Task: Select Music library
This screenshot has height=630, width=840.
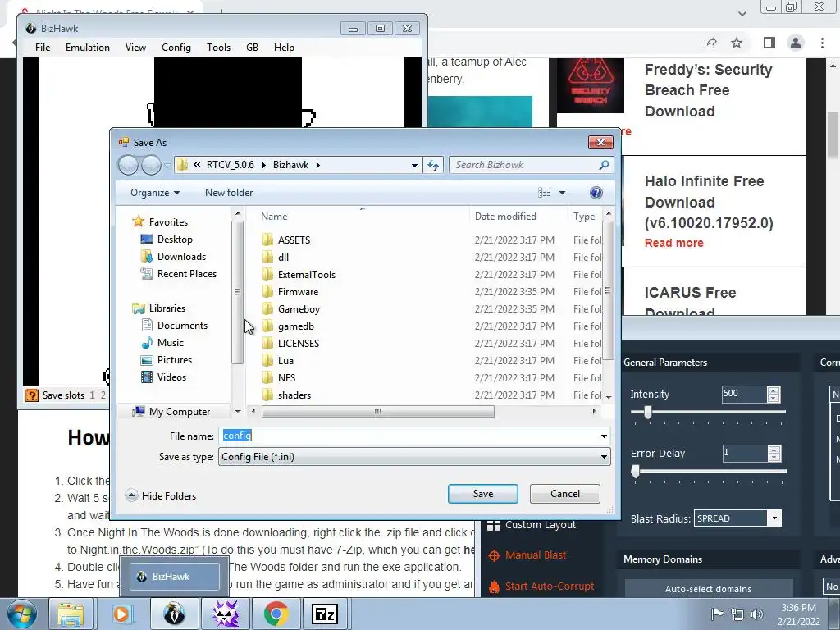Action: pos(171,342)
